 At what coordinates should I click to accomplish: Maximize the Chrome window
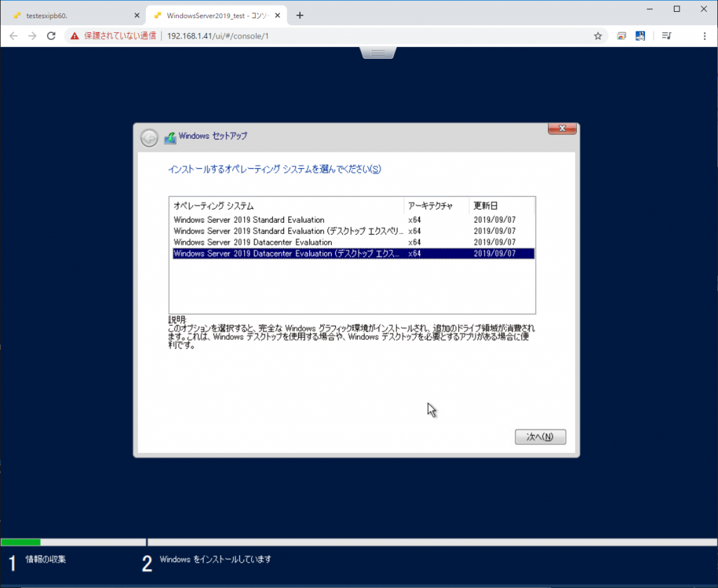click(x=677, y=8)
